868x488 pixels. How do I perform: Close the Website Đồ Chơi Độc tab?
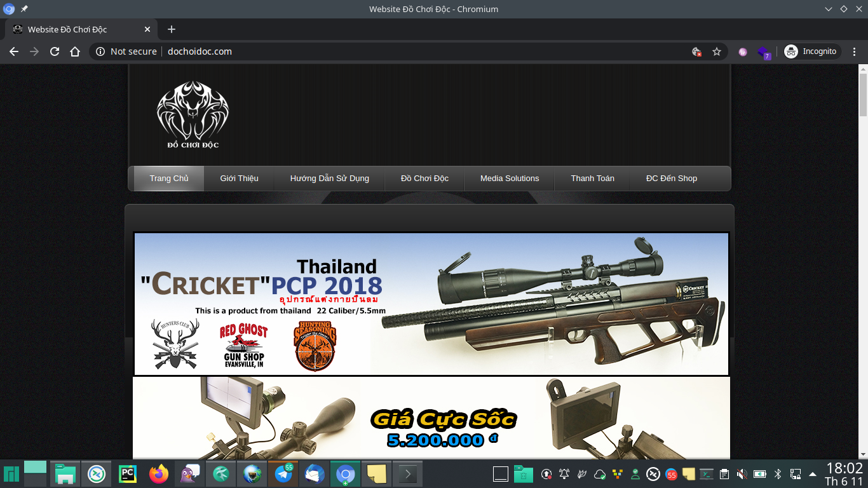147,29
